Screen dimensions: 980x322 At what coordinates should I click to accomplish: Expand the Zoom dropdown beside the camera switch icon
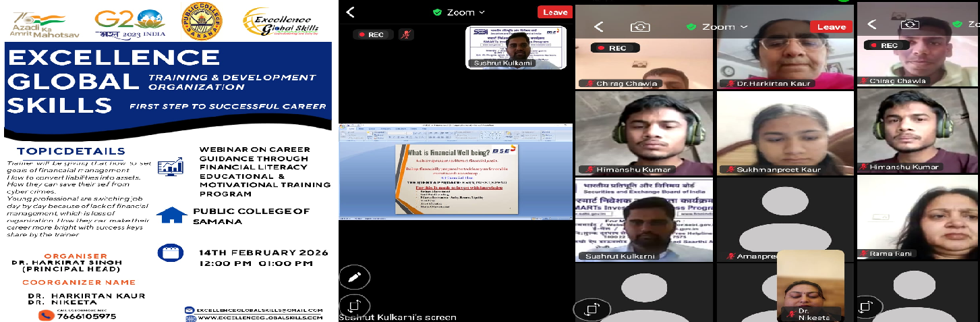pyautogui.click(x=719, y=26)
